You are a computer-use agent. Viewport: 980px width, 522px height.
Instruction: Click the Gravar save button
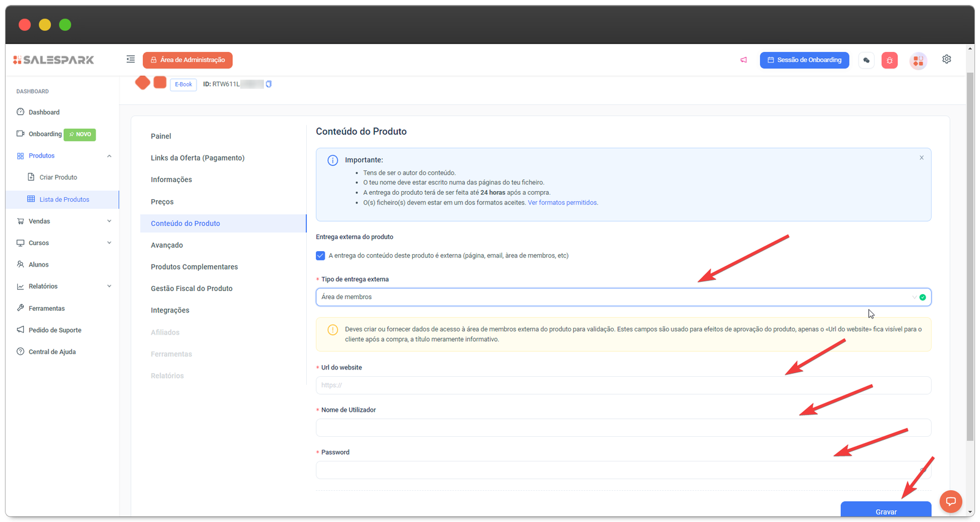[885, 510]
